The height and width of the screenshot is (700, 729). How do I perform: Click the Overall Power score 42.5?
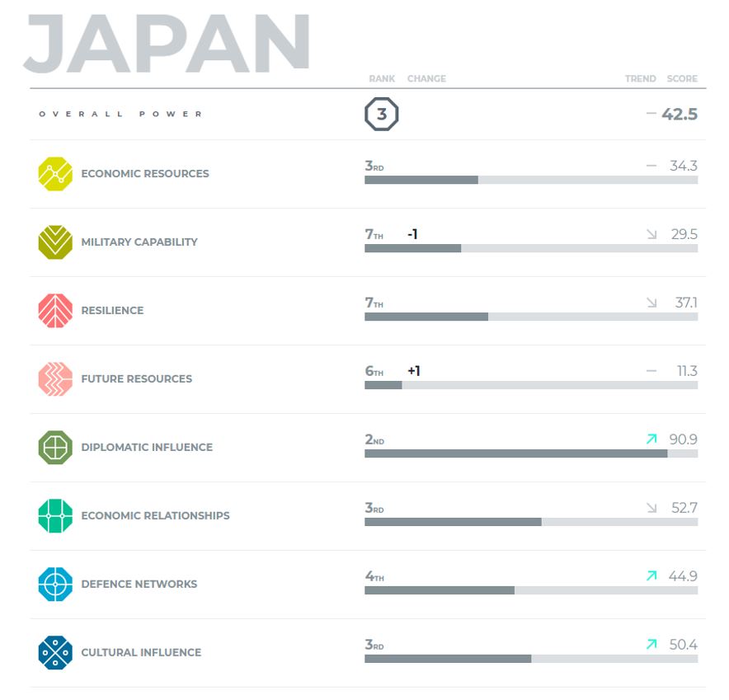tap(680, 115)
